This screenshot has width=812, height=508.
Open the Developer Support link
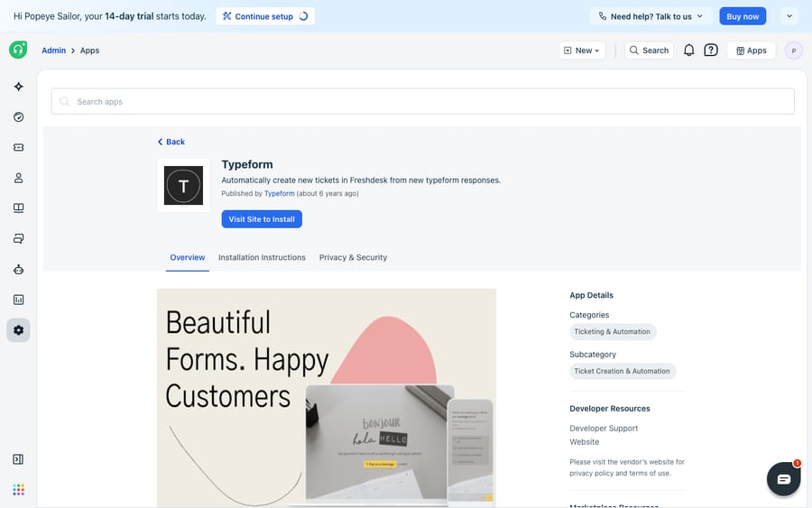[x=604, y=429]
